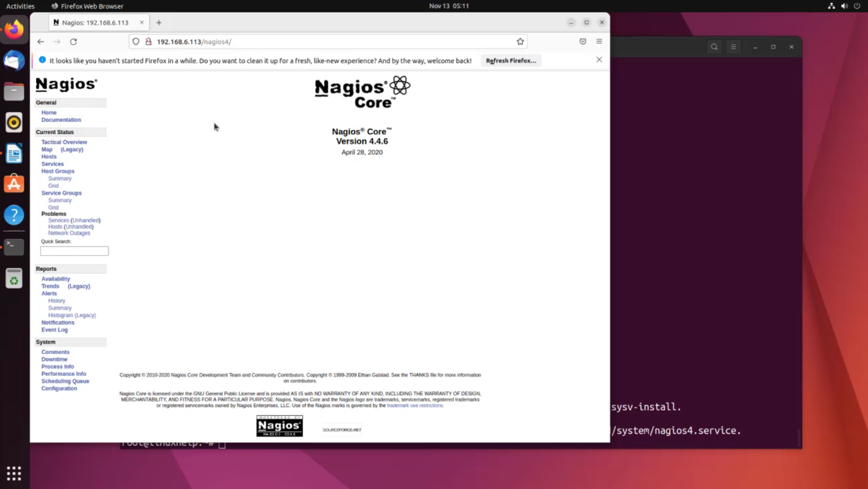Viewport: 868px width, 489px height.
Task: Open LibreOffice Writer from the dock
Action: 14,154
